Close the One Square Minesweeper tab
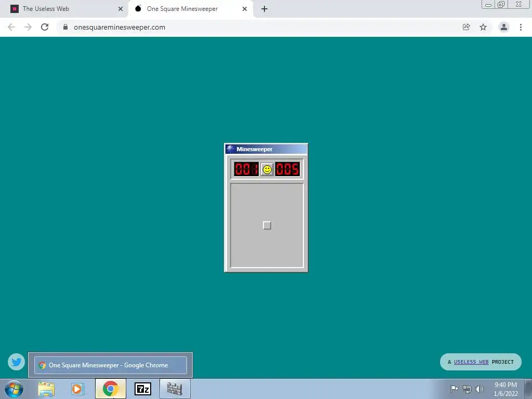532x399 pixels. [245, 9]
